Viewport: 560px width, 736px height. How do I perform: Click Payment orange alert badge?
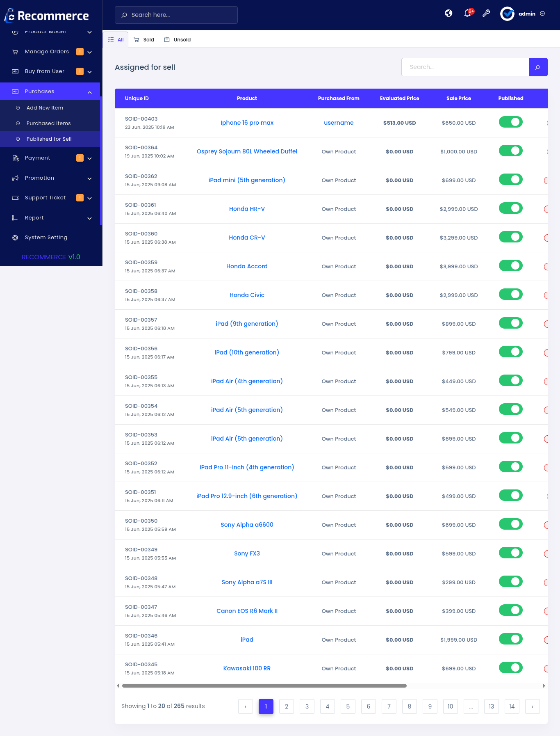pos(80,158)
